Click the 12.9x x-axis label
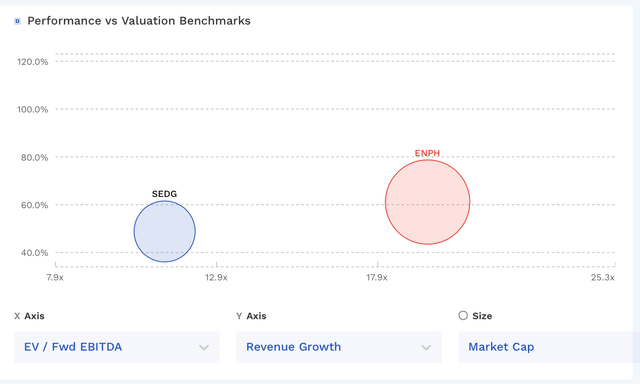 point(216,277)
